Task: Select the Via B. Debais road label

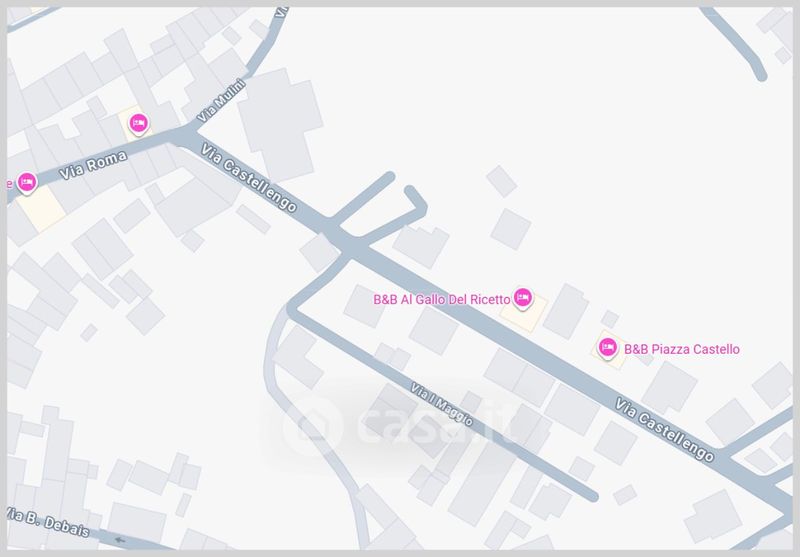Action: click(49, 522)
